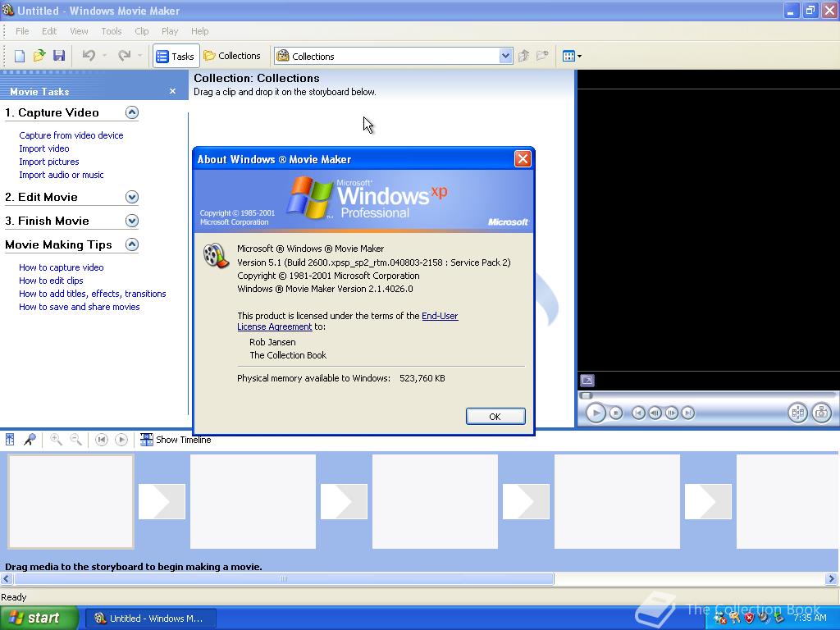The image size is (840, 630).
Task: Click the monitor Back button
Action: [x=638, y=413]
